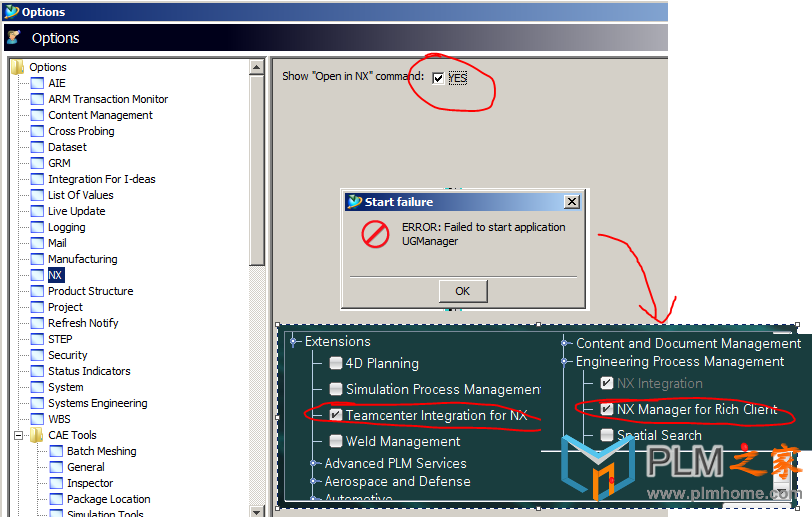Check the Simulation Process Management checkbox
Image resolution: width=812 pixels, height=517 pixels.
336,389
